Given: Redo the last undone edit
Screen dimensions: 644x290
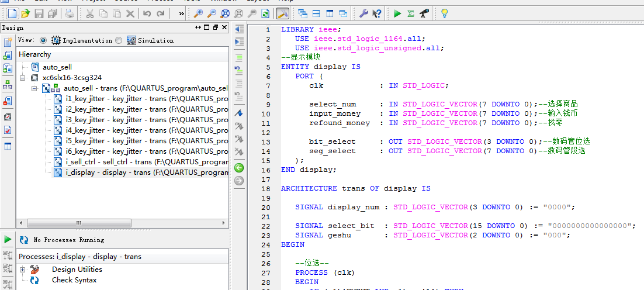Looking at the screenshot, I should click(161, 13).
